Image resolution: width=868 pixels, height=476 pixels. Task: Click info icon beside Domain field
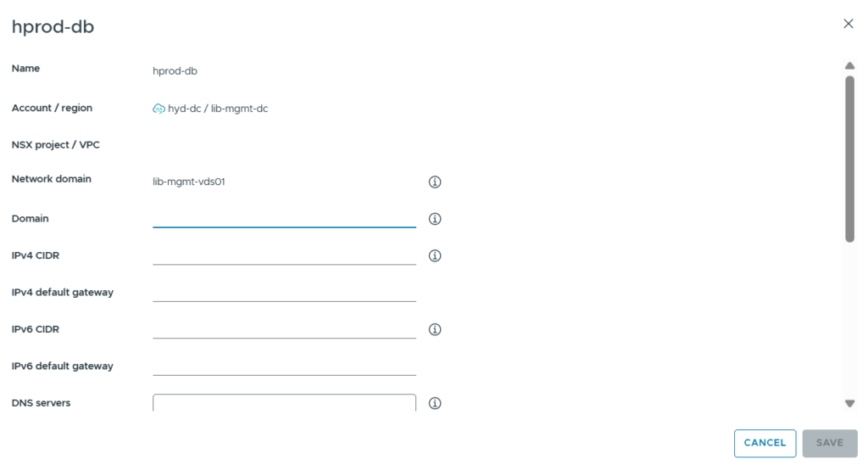click(x=435, y=219)
